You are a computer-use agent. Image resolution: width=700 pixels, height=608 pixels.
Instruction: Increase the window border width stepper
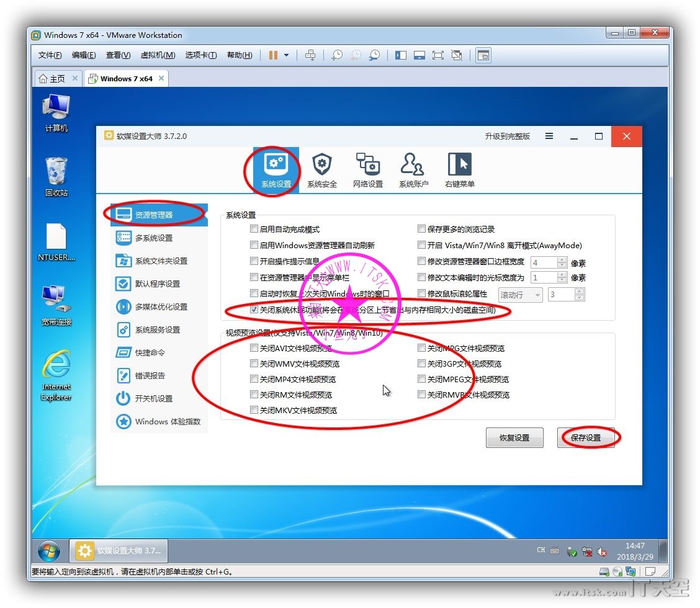(x=562, y=259)
